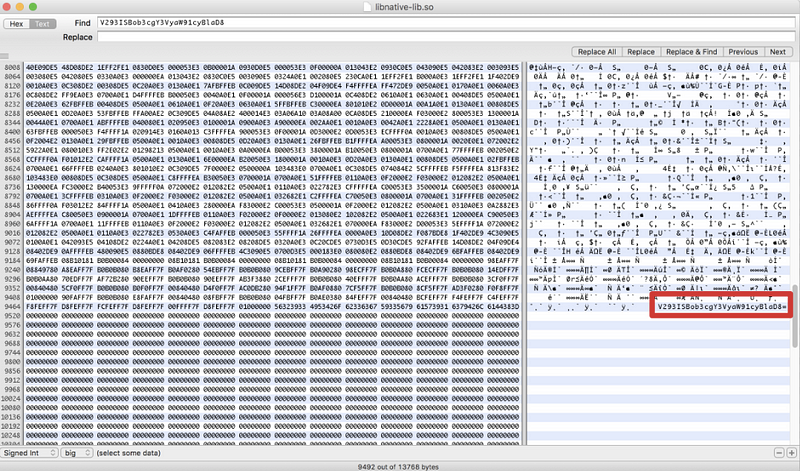Click the Replace button

coord(641,52)
